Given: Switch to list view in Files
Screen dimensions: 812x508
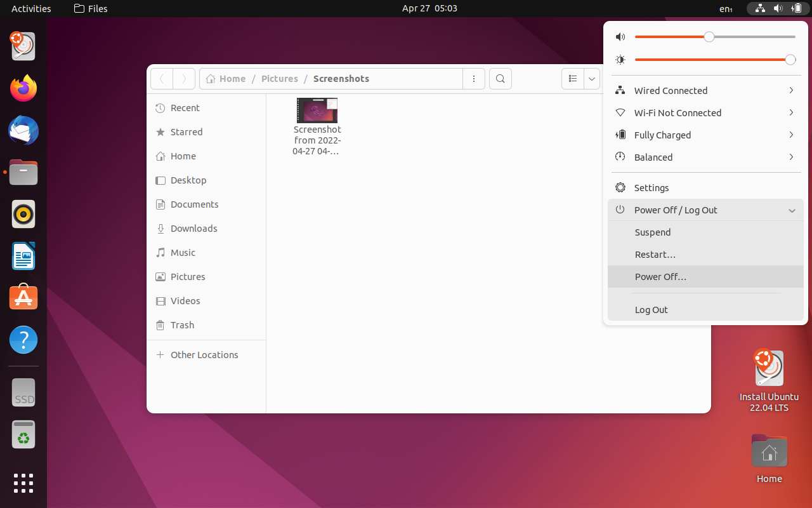Looking at the screenshot, I should [572, 79].
